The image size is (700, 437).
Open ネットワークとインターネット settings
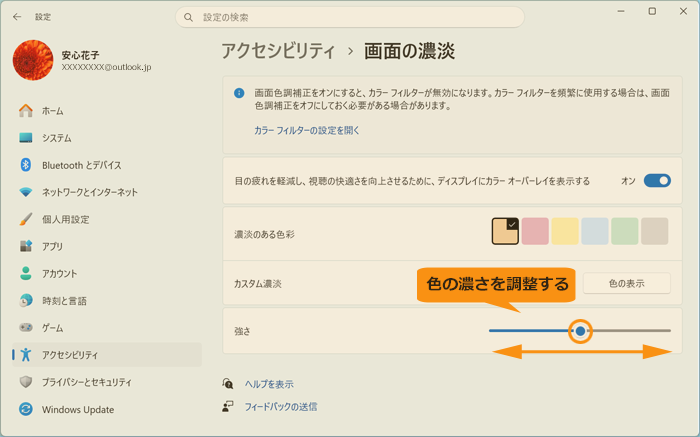(107, 192)
